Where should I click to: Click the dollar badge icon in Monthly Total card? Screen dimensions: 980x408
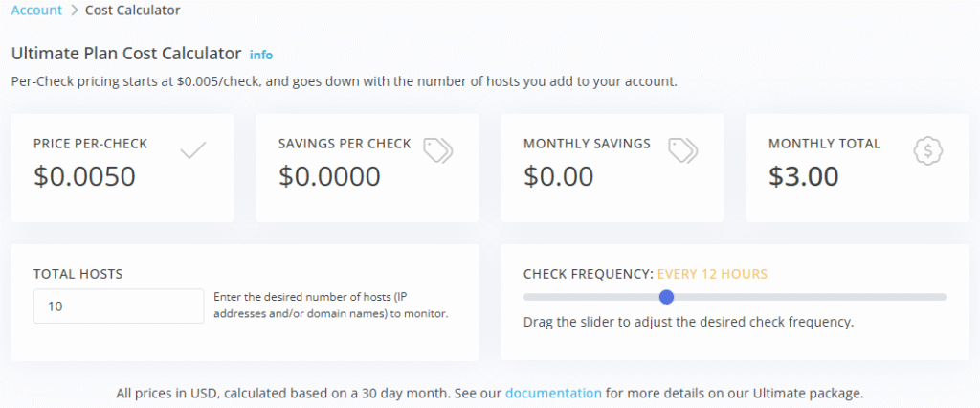pos(928,149)
